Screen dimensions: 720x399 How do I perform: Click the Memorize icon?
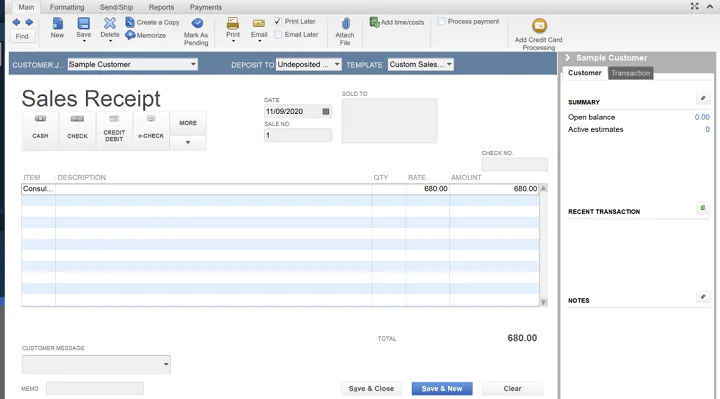click(130, 35)
